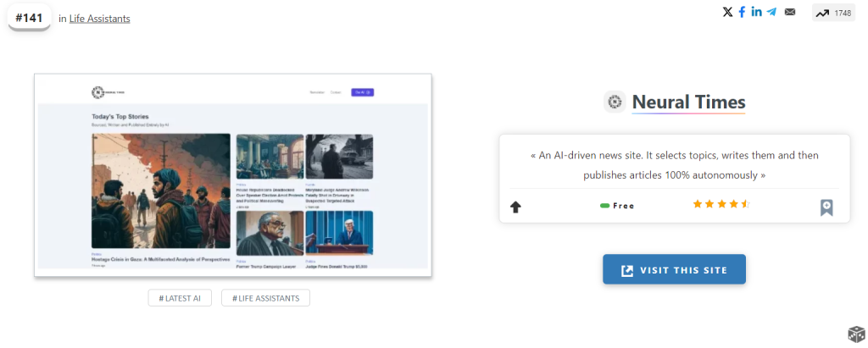Open the Neural Times website screenshot preview

232,175
